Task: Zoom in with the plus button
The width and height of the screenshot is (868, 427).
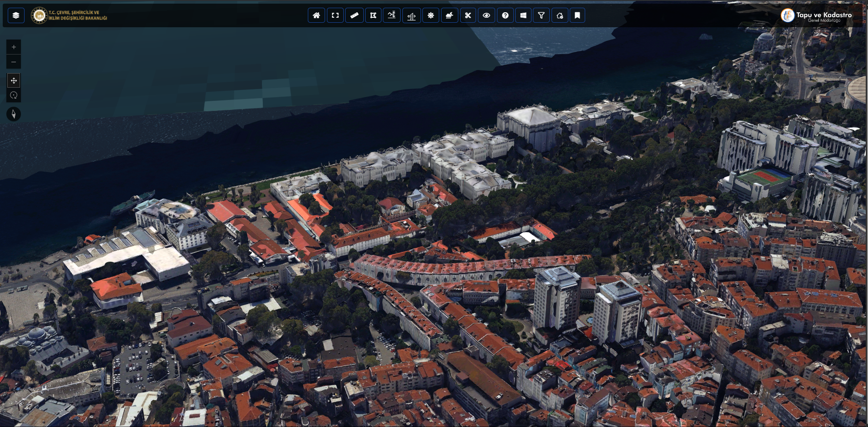Action: pyautogui.click(x=14, y=47)
